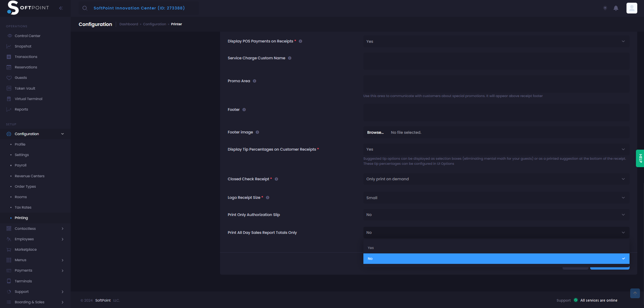
Task: Open the user profile avatar
Action: (632, 8)
